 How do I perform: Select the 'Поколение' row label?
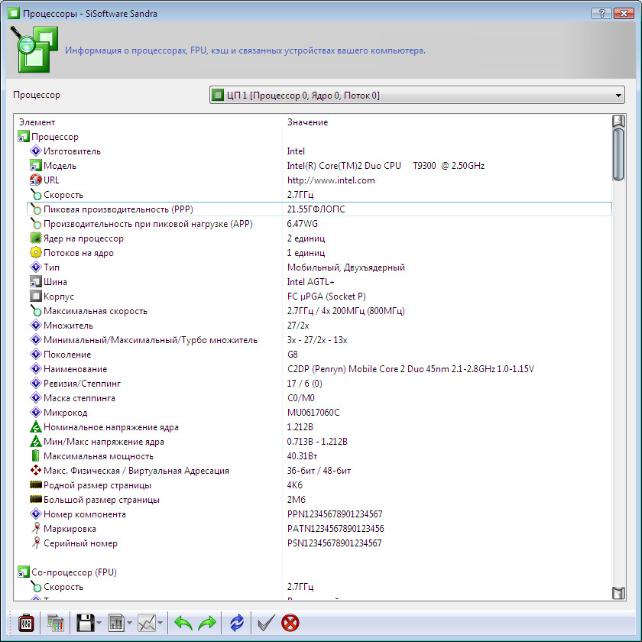[67, 355]
